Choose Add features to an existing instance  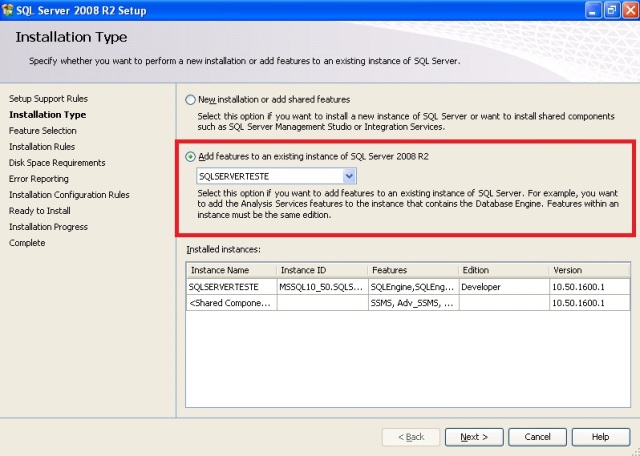coord(191,157)
